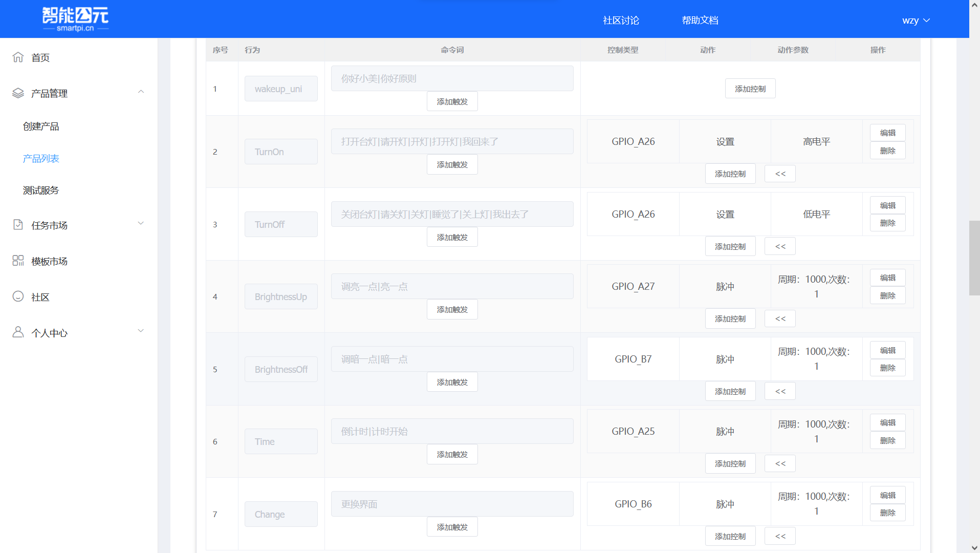Click the layers icon beside 产品管理
Image resolution: width=980 pixels, height=553 pixels.
tap(18, 93)
